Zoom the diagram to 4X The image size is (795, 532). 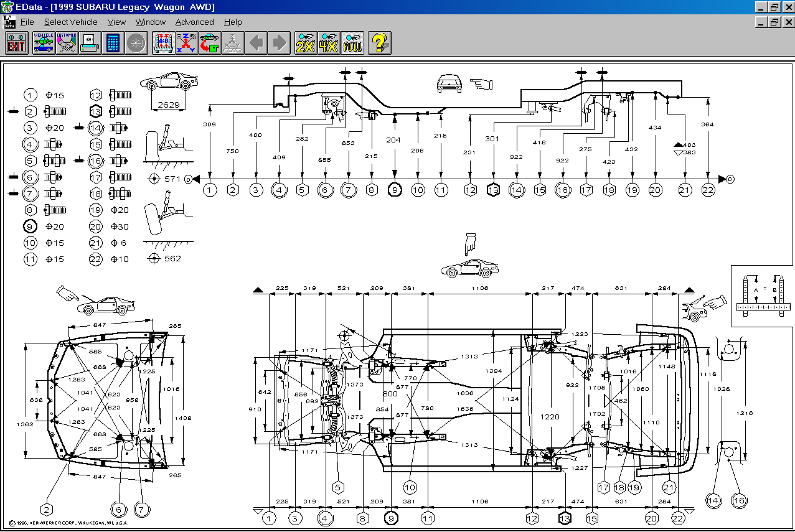[x=329, y=43]
